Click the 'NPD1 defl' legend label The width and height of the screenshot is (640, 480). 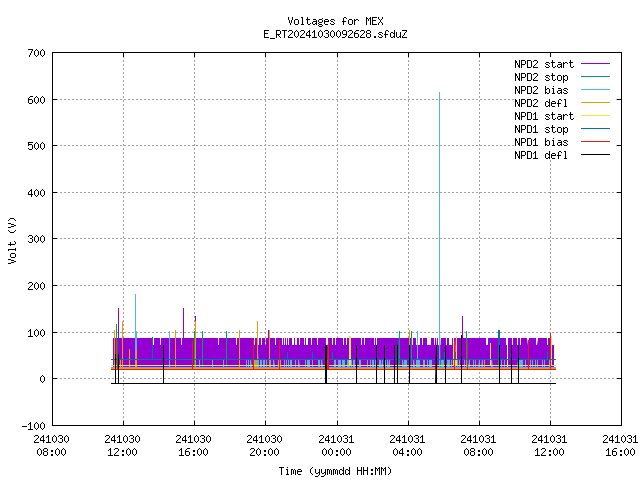coord(541,156)
